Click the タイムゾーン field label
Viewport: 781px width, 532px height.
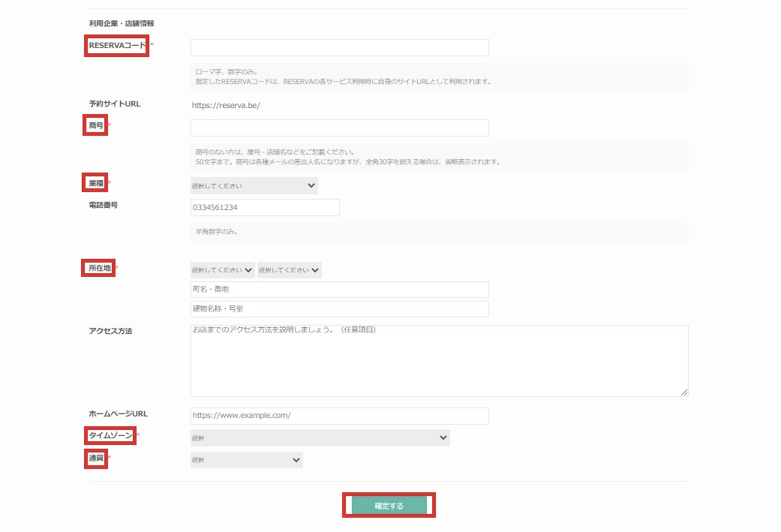(x=110, y=435)
